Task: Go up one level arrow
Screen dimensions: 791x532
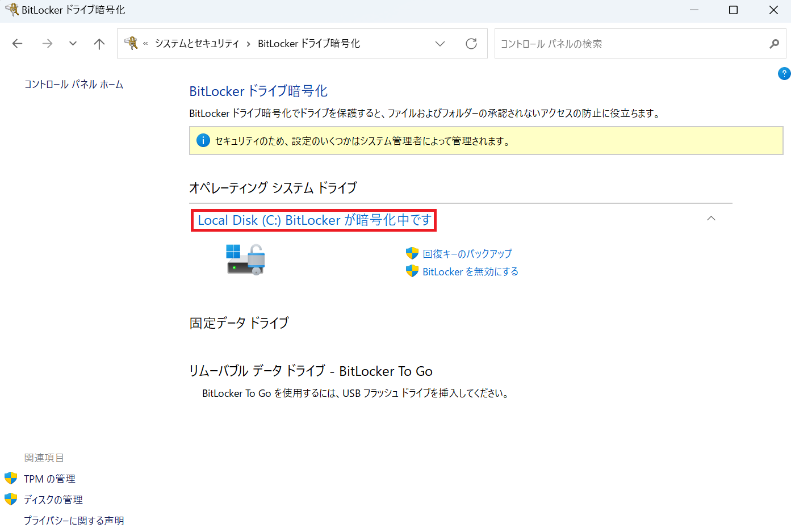Action: point(99,44)
